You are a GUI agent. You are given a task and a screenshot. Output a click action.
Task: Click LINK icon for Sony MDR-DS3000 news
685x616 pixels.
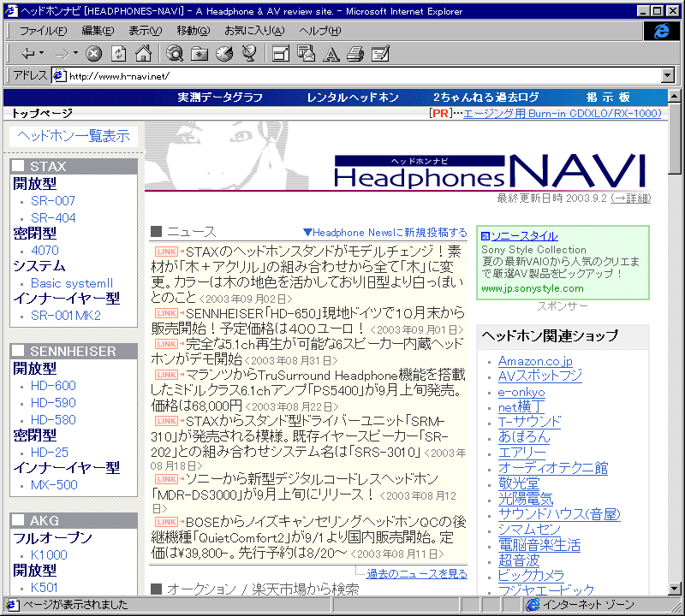tap(166, 479)
